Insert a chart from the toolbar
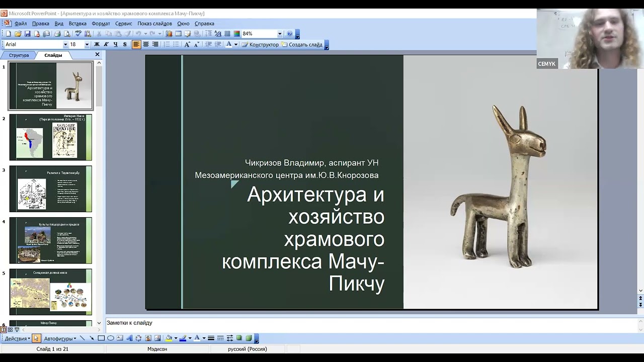 (169, 34)
